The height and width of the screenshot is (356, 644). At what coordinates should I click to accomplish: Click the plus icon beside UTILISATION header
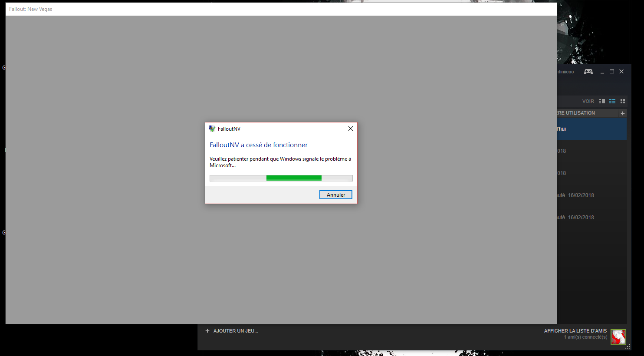623,113
